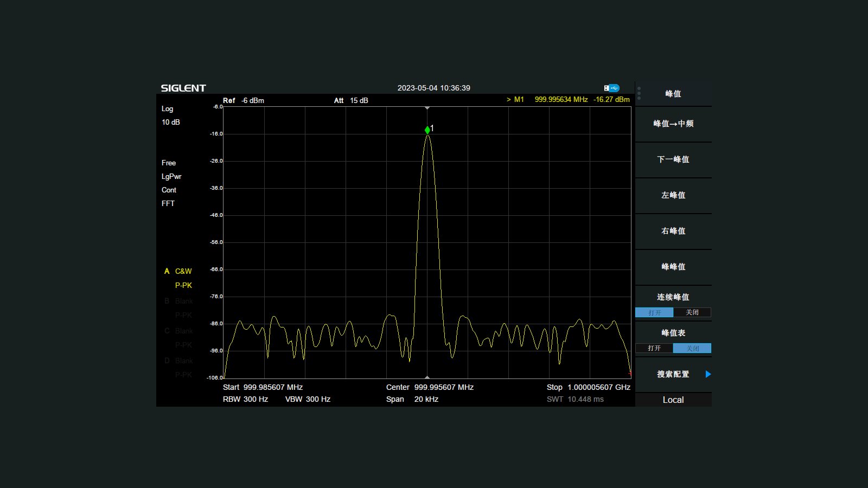Viewport: 868px width, 488px height.
Task: Click the trace A P-PK detector label
Action: tap(183, 285)
